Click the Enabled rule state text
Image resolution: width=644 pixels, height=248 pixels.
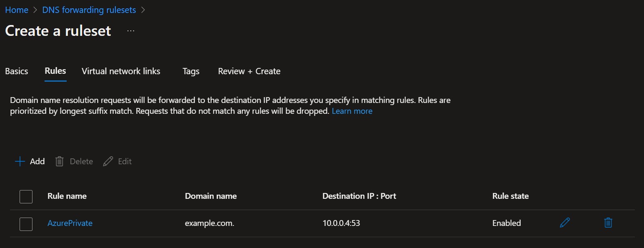[x=507, y=223]
